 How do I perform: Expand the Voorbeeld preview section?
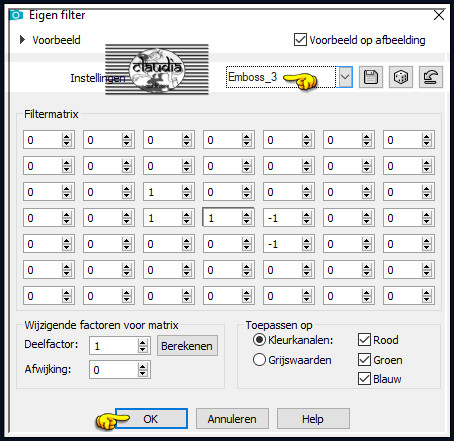coord(22,40)
